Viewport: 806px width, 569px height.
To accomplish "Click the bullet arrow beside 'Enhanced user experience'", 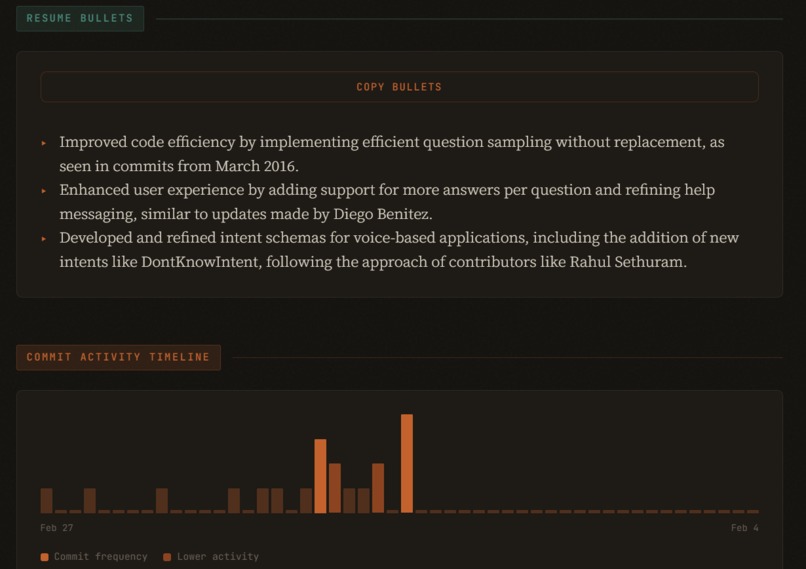I will tap(44, 191).
